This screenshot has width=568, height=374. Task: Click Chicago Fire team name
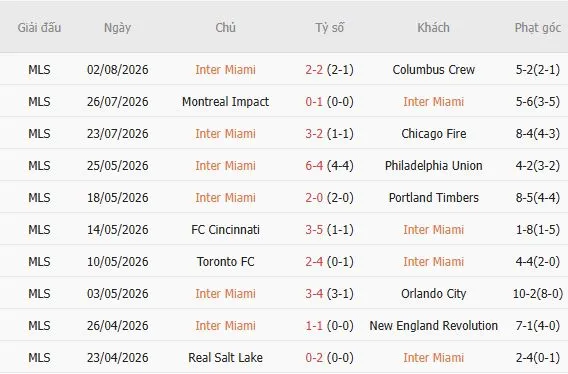(434, 134)
